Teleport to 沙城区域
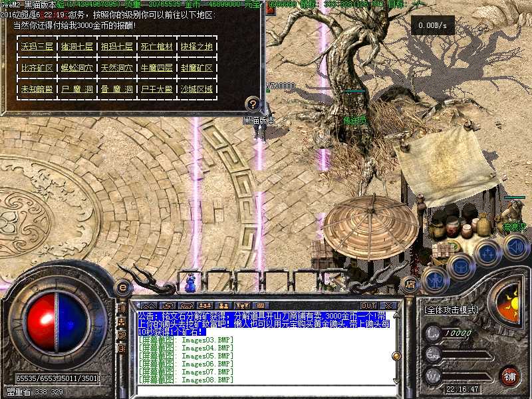 [197, 89]
